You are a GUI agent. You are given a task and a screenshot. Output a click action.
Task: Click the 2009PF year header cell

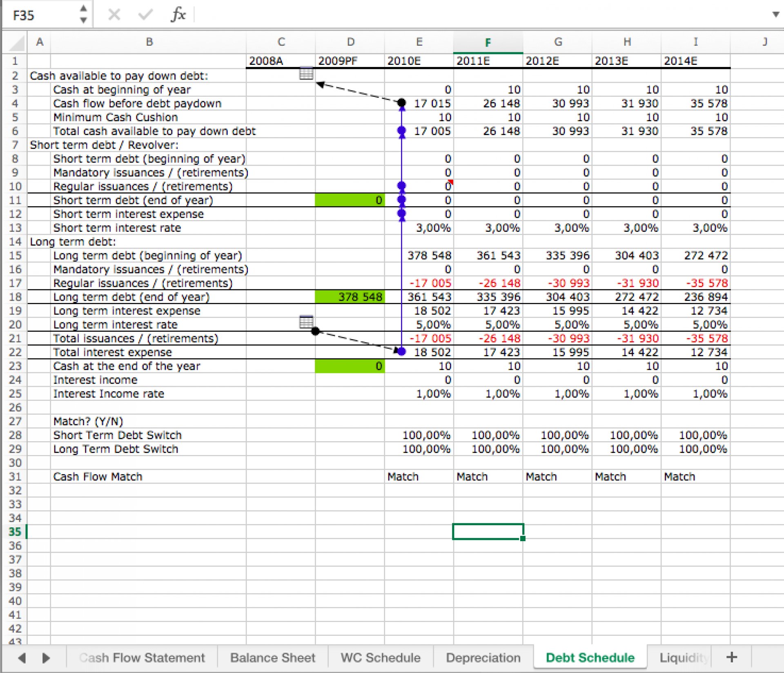350,61
